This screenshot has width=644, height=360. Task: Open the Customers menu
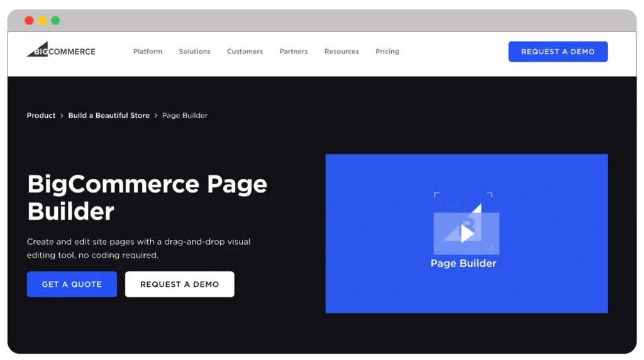click(x=245, y=52)
